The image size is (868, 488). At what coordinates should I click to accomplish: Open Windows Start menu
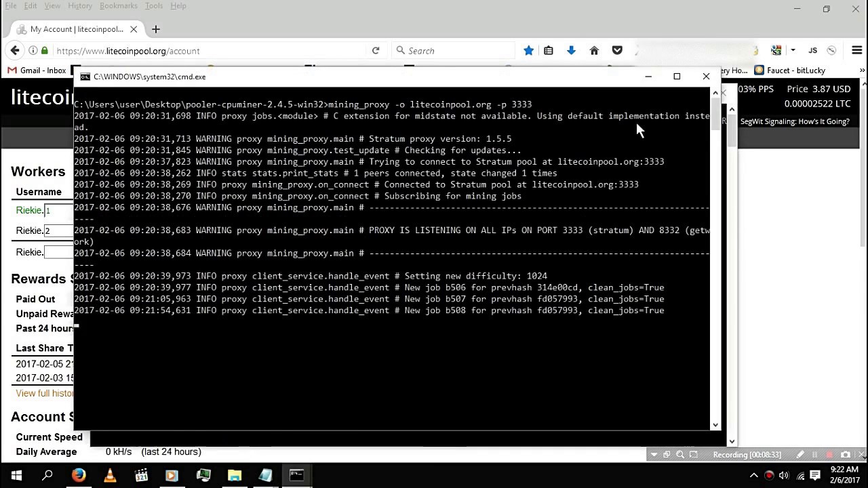click(x=16, y=475)
